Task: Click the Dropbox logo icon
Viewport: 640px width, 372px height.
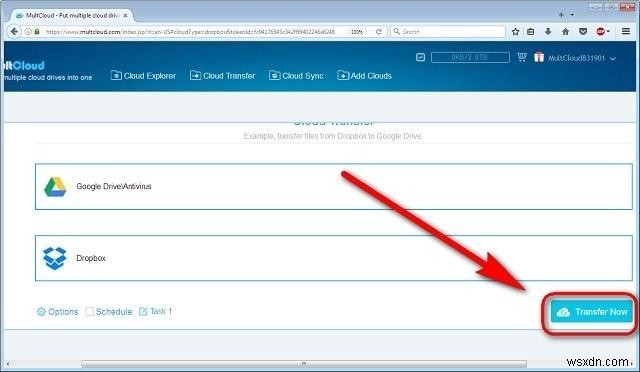Action: coord(55,258)
